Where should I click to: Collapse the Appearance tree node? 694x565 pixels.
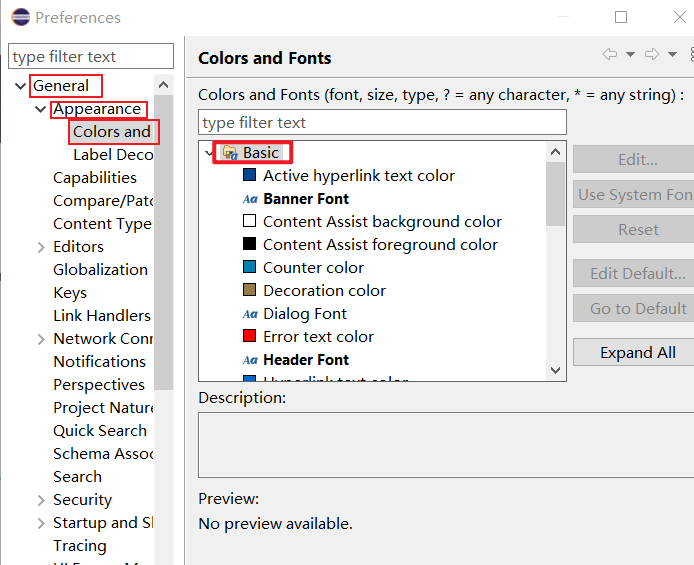tap(41, 108)
